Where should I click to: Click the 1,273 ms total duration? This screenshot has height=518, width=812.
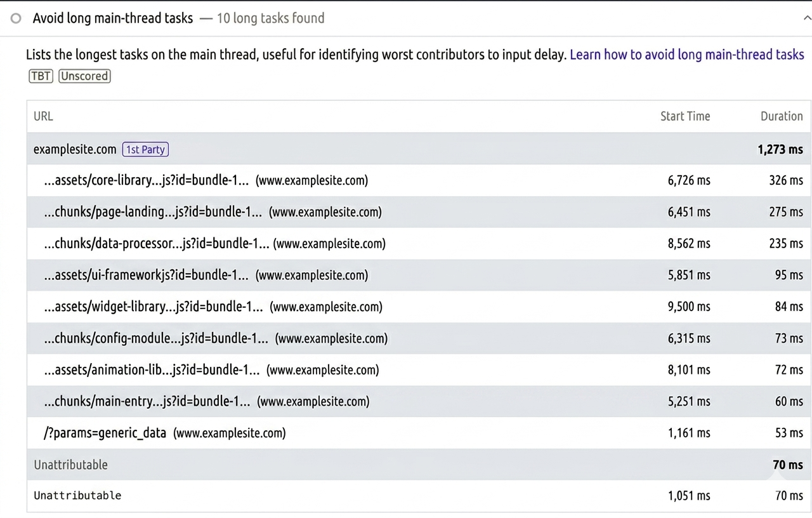point(780,150)
